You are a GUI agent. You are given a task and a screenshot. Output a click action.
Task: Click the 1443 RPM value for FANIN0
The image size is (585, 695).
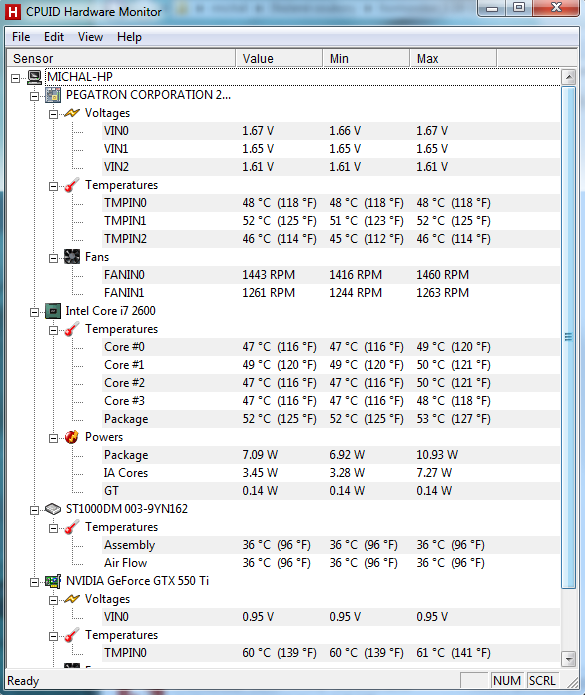(269, 275)
